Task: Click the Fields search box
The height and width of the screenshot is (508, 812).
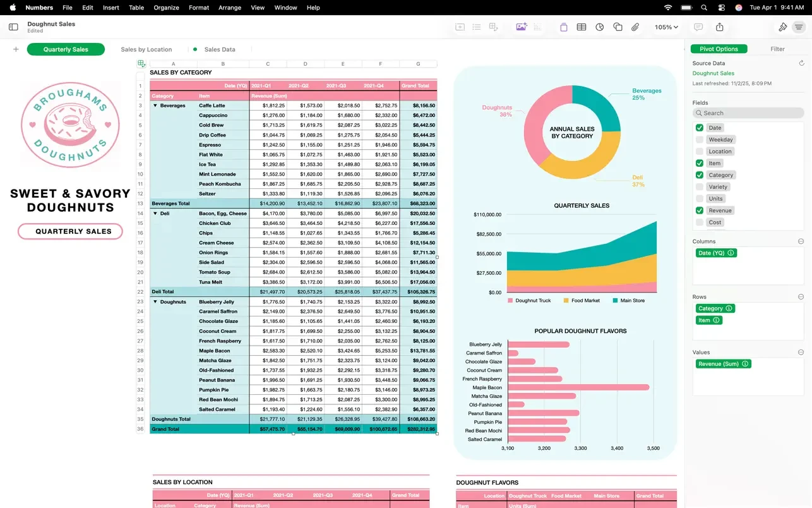Action: (x=748, y=112)
